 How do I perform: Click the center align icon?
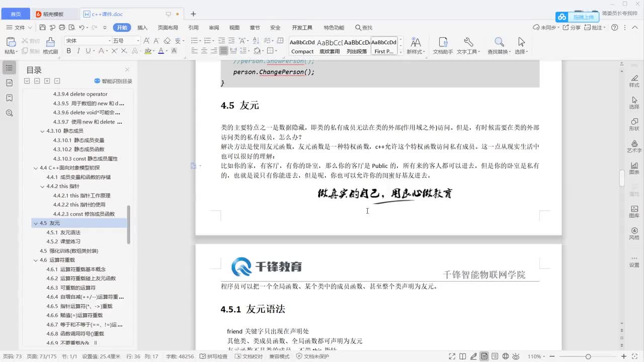204,51
